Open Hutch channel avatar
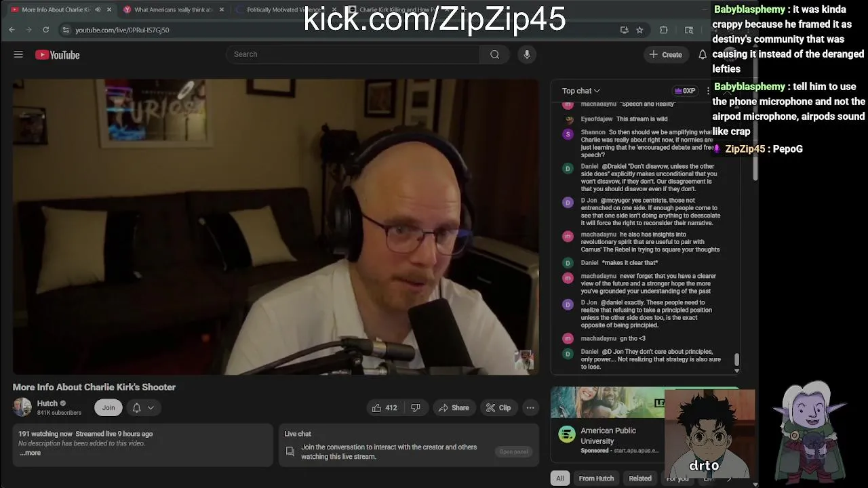The image size is (868, 488). (x=22, y=407)
